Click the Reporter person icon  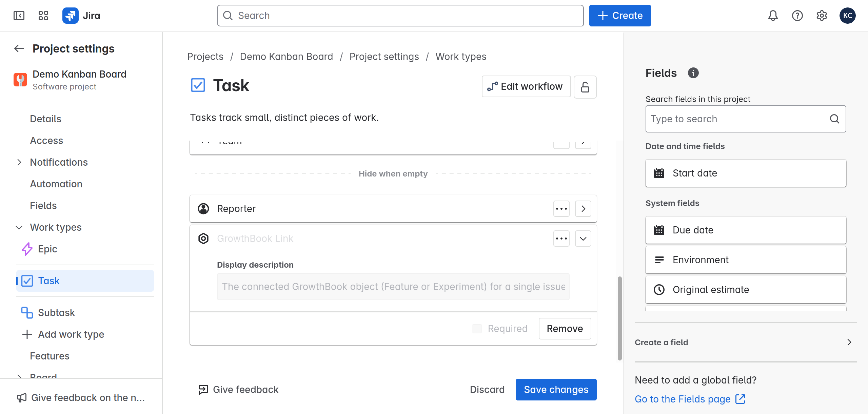pyautogui.click(x=203, y=209)
